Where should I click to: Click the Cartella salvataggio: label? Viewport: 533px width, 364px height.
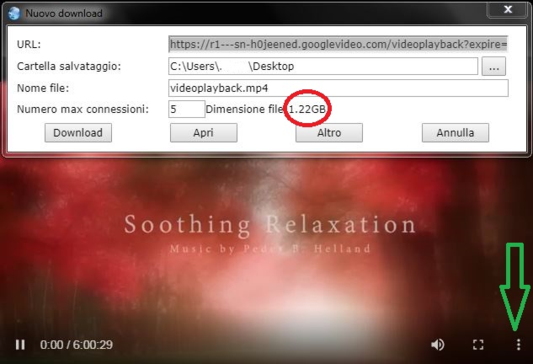coord(69,66)
